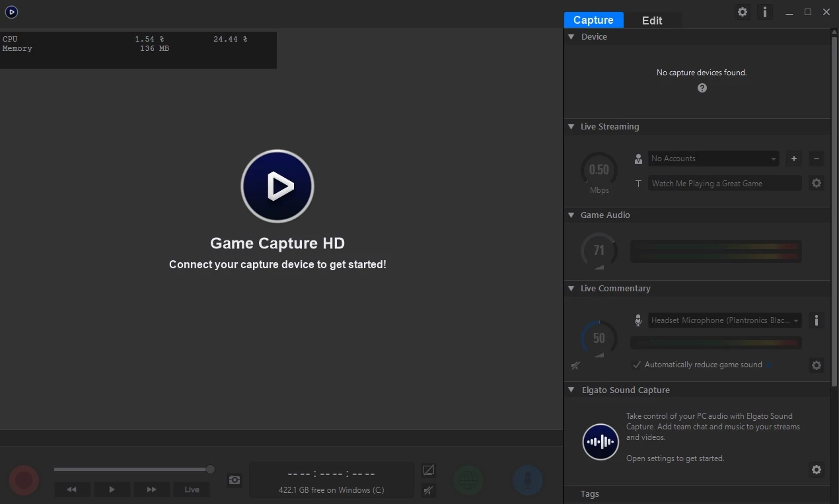This screenshot has height=504, width=839.
Task: Remove streaming account with minus button
Action: [x=817, y=159]
